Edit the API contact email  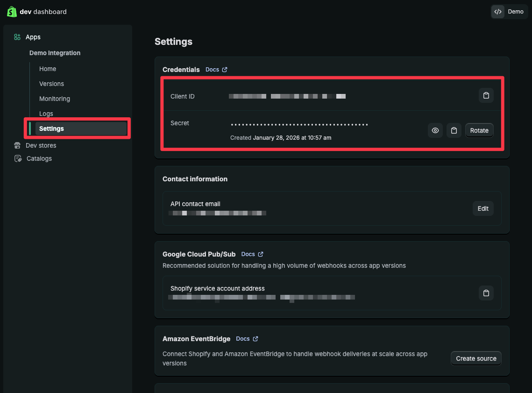point(483,208)
